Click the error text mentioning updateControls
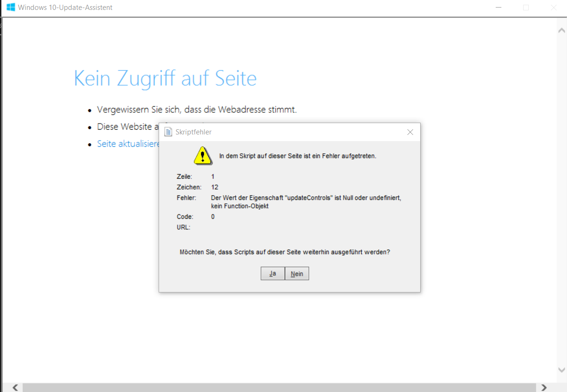 coord(306,202)
